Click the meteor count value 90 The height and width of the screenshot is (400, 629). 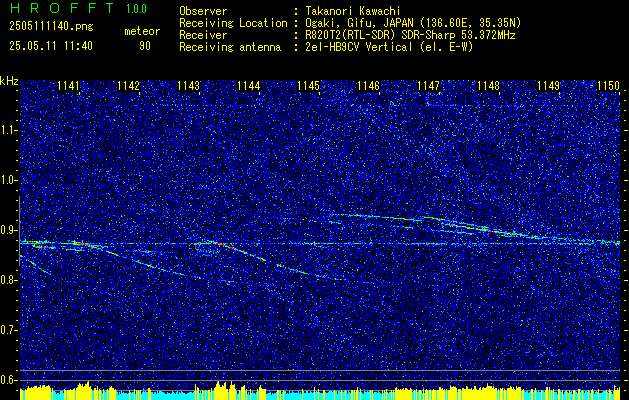145,46
